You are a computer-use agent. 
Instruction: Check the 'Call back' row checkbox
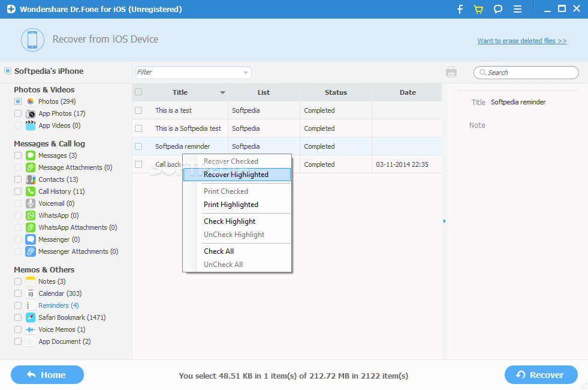[x=138, y=164]
